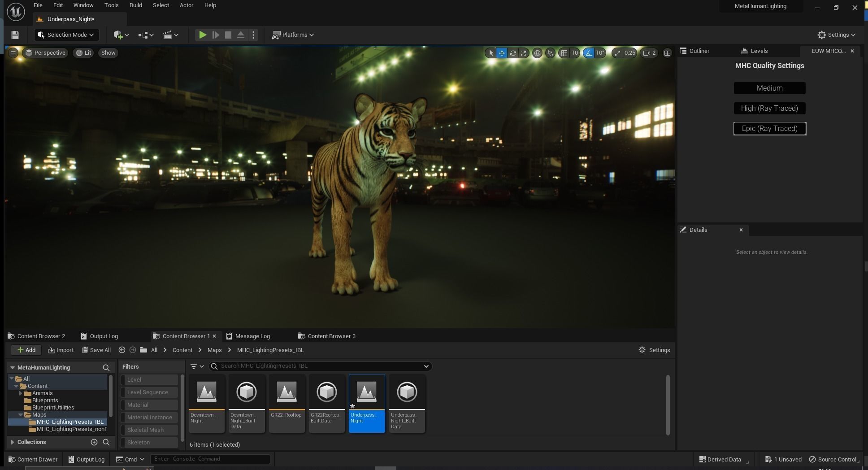Open the Lit view mode menu
The height and width of the screenshot is (470, 868).
[83, 53]
